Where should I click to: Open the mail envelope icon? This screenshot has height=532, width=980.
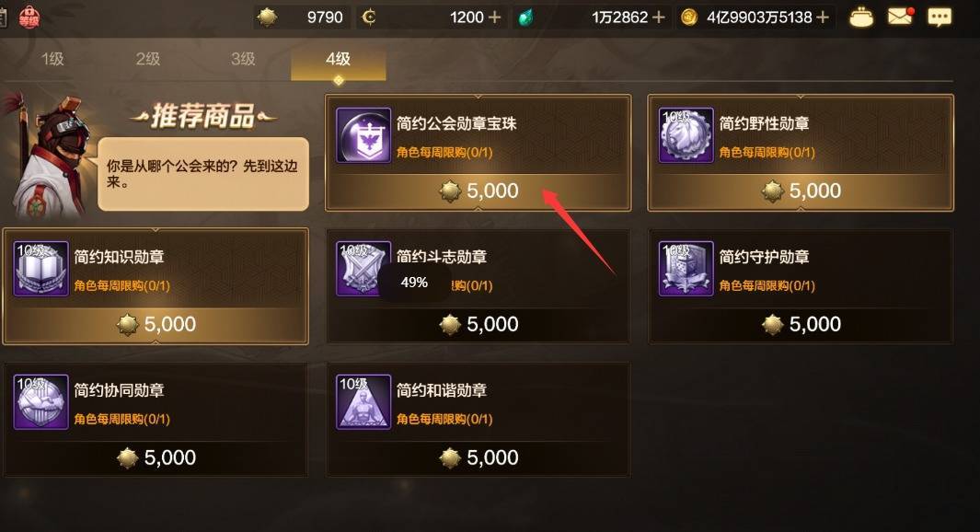(x=900, y=17)
